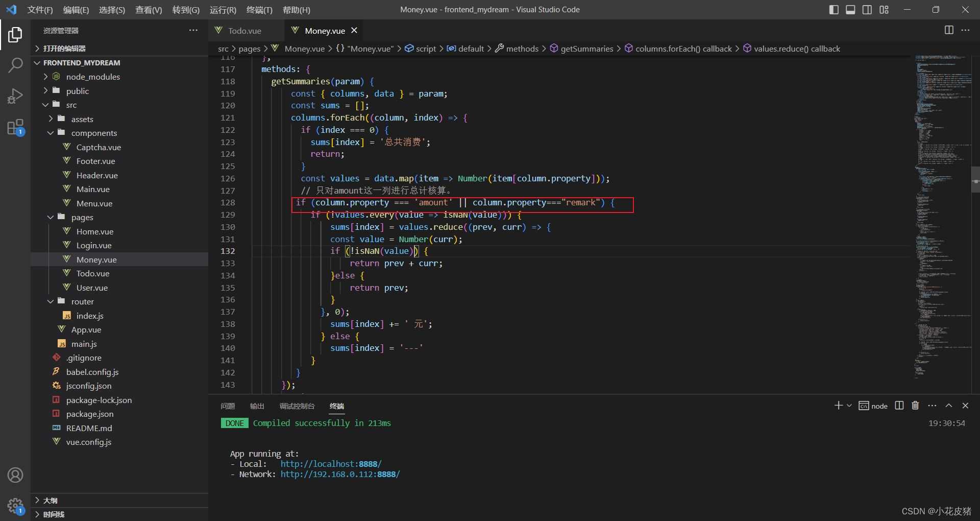Open index.js under router
This screenshot has width=980, height=521.
click(119, 316)
